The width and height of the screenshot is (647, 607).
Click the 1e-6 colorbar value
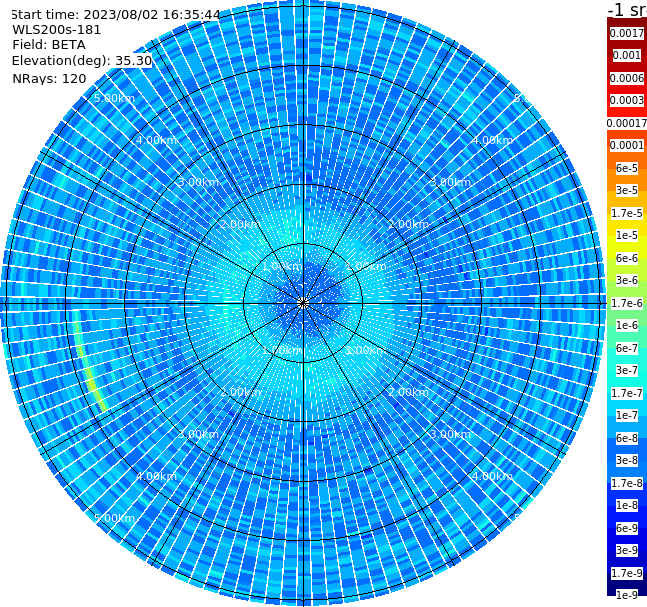coord(627,325)
